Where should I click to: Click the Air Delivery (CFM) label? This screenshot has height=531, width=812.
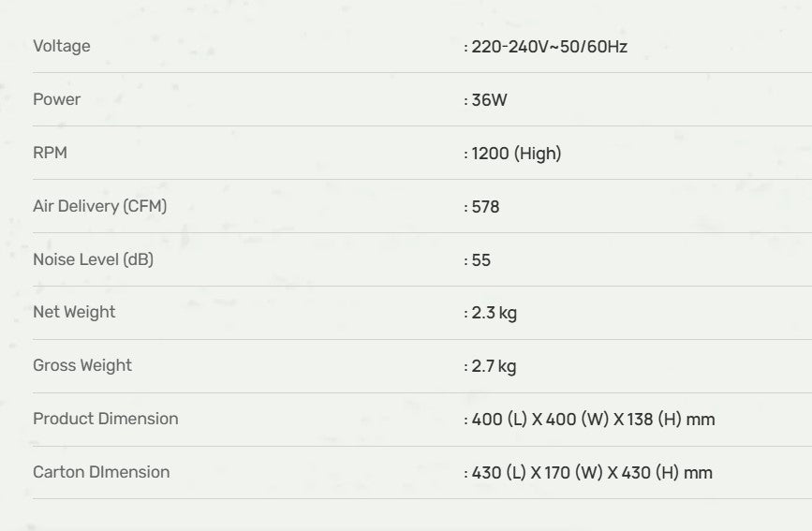100,206
